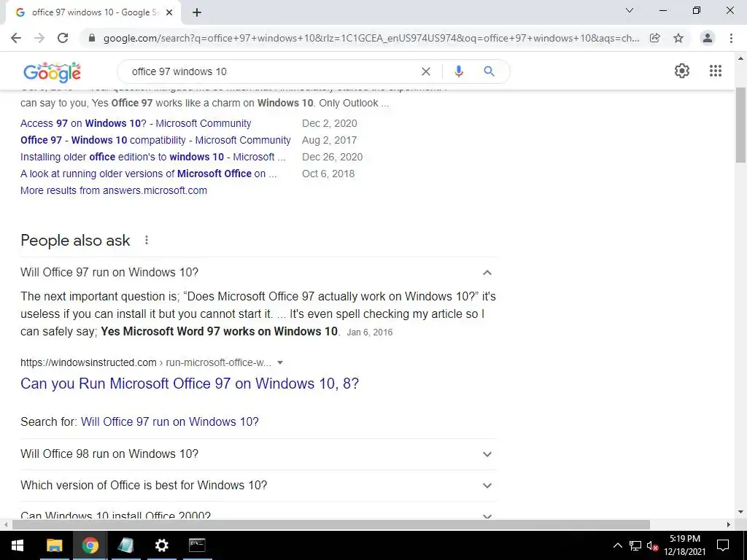Open Windows Start menu
This screenshot has width=747, height=560.
[x=18, y=545]
